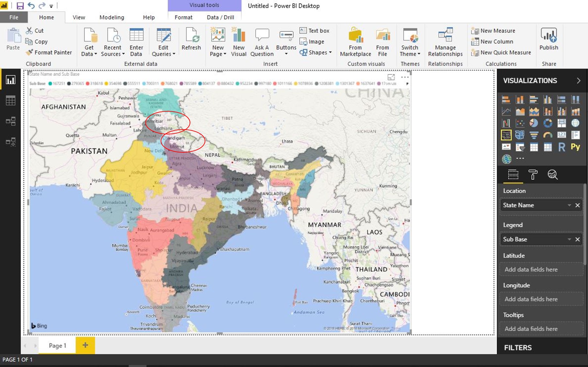
Task: Choose the Python visual icon
Action: pyautogui.click(x=575, y=147)
